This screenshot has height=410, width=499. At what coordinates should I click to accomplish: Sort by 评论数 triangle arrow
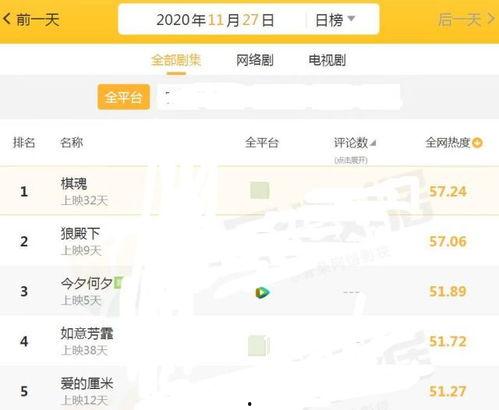(373, 143)
